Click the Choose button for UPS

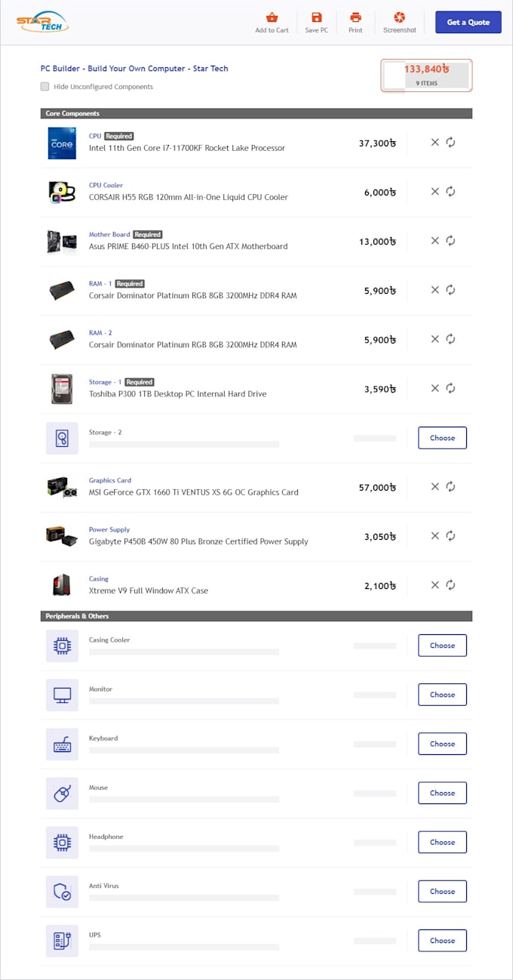(x=442, y=940)
